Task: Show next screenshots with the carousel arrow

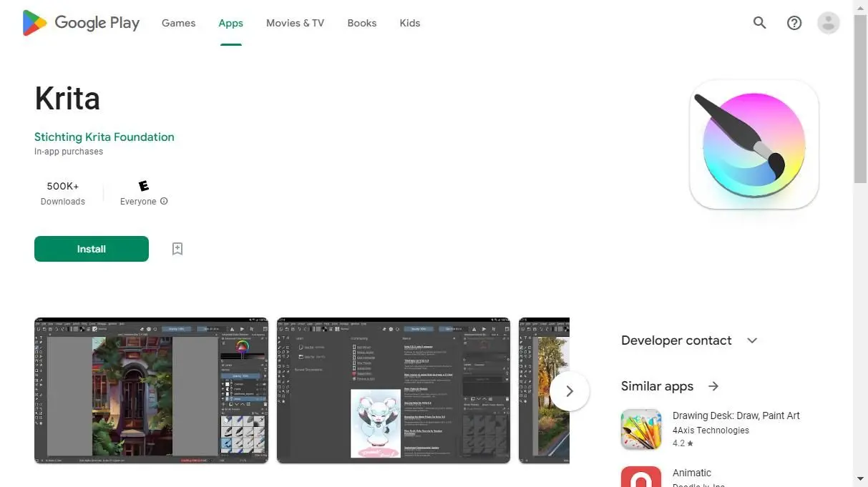Action: (570, 390)
